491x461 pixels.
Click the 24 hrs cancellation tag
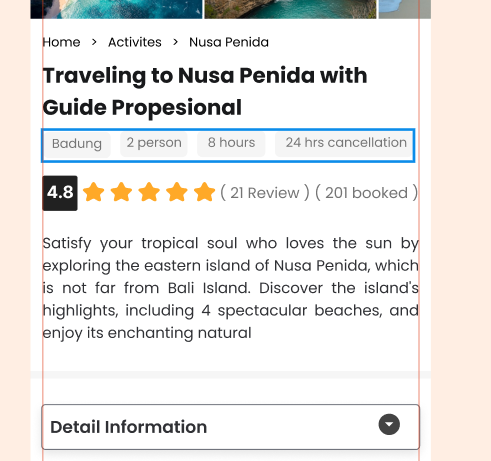pyautogui.click(x=344, y=144)
